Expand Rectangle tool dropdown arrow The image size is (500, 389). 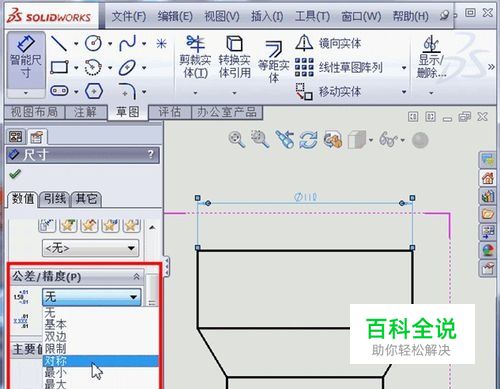[76, 68]
